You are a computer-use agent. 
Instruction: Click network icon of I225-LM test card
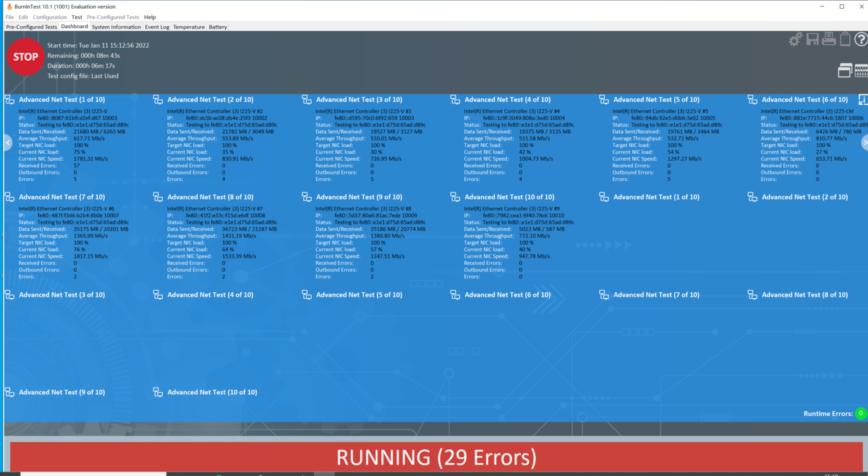752,100
